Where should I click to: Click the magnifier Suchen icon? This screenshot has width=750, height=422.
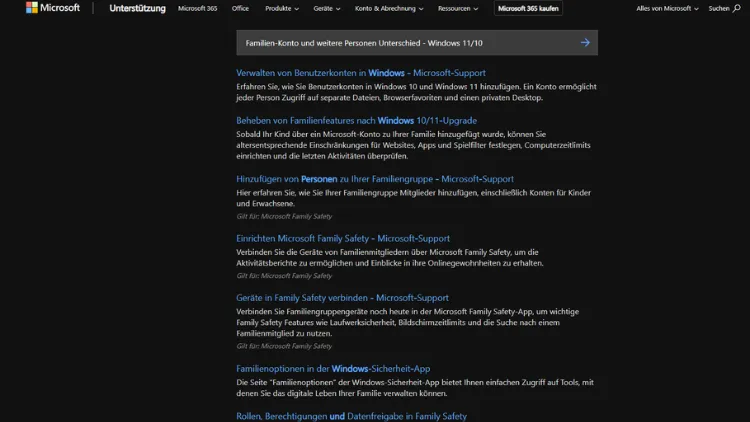736,8
